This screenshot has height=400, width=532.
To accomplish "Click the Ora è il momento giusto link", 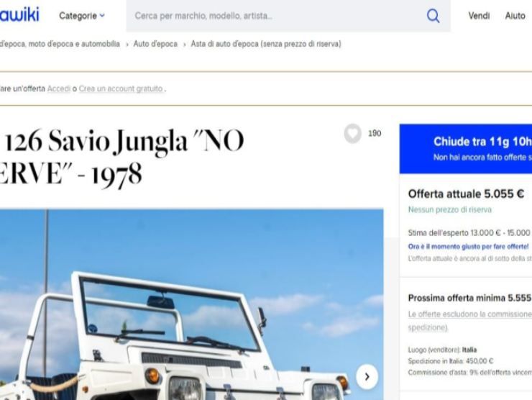I will pos(468,247).
